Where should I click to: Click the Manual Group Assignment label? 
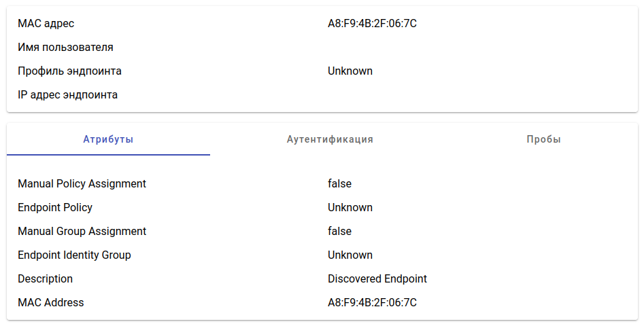point(82,232)
